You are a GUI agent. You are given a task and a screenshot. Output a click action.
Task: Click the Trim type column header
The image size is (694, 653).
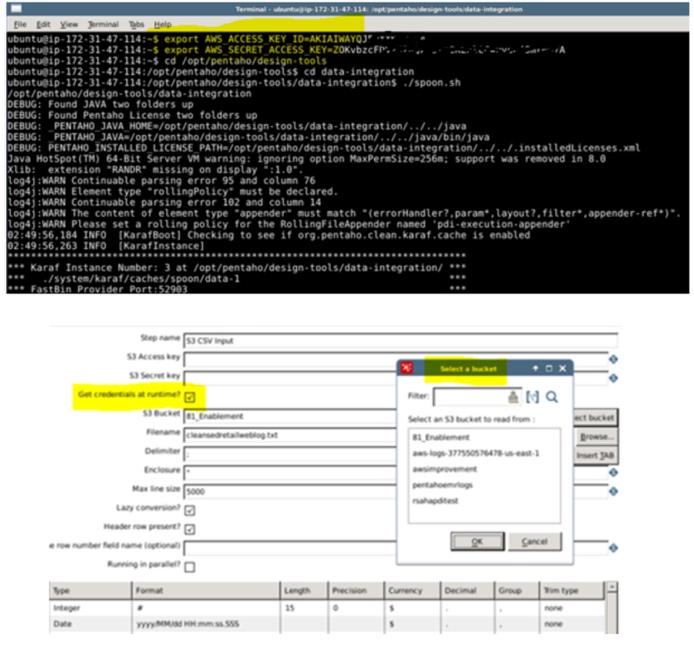571,591
